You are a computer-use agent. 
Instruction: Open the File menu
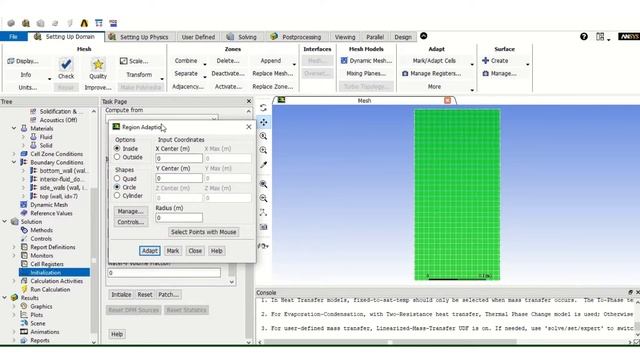[x=13, y=37]
